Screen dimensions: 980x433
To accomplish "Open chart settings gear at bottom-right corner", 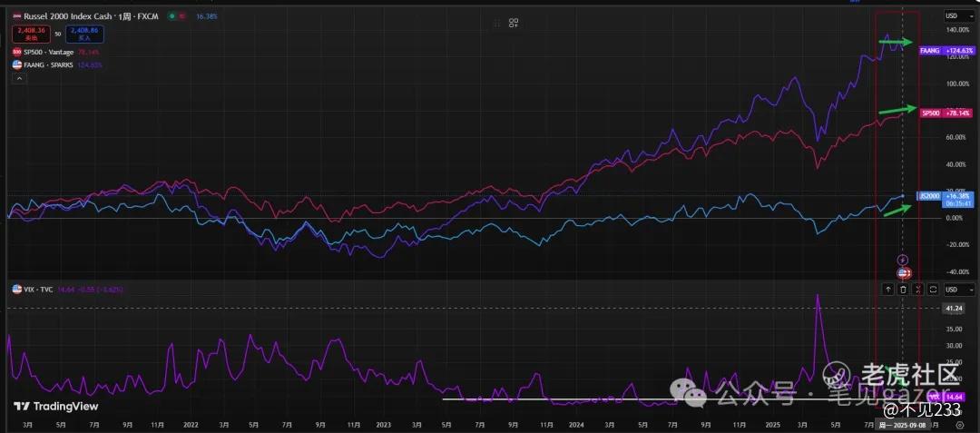I will pos(960,425).
